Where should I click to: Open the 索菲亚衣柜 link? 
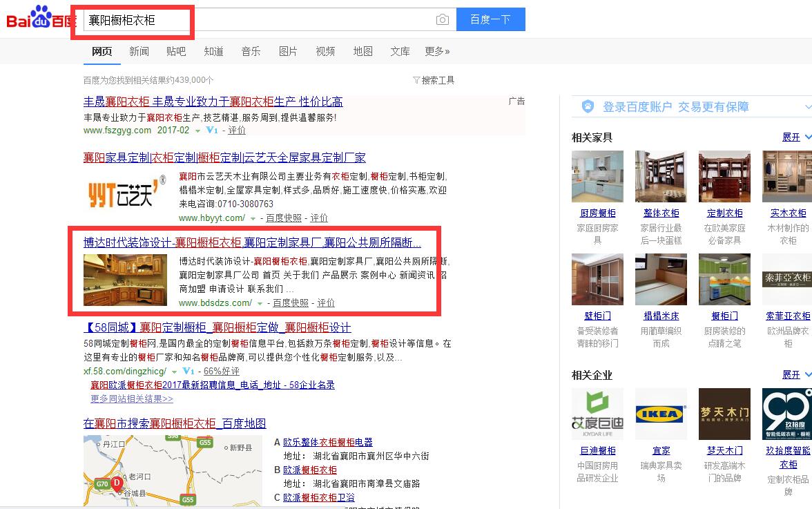click(789, 316)
